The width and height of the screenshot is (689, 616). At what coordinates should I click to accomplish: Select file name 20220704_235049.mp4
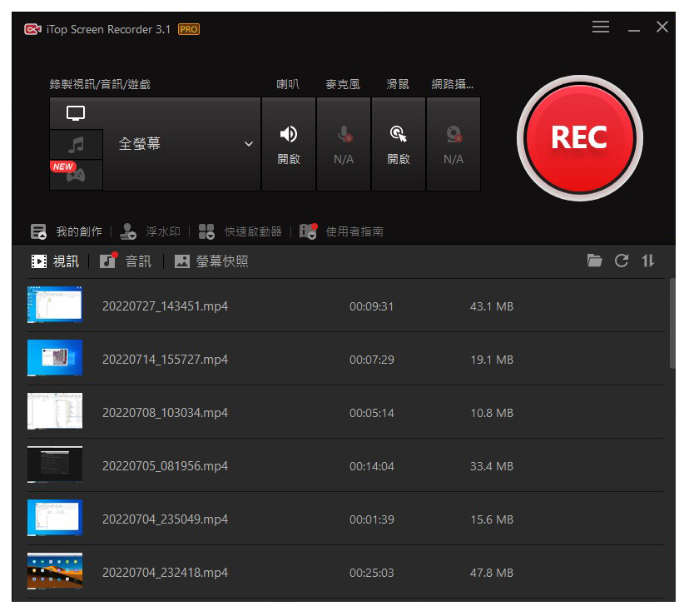(x=166, y=519)
